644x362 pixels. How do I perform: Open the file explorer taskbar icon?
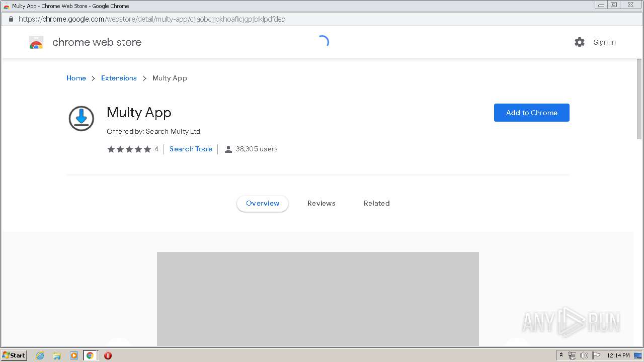click(x=57, y=355)
